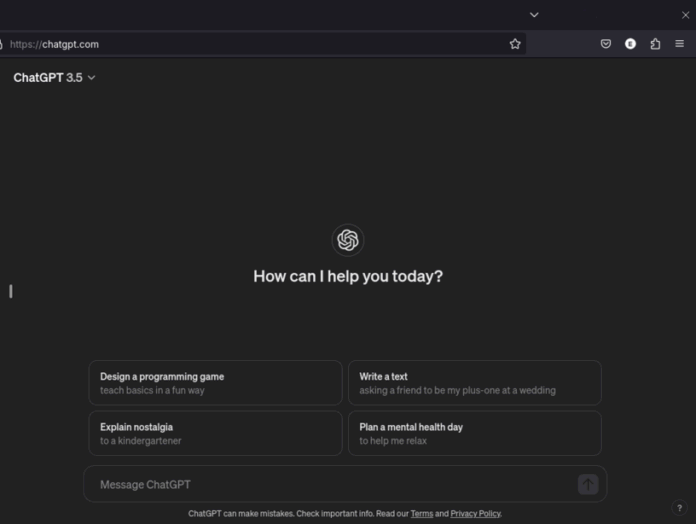This screenshot has height=524, width=696.
Task: Open the help question mark button
Action: [679, 508]
